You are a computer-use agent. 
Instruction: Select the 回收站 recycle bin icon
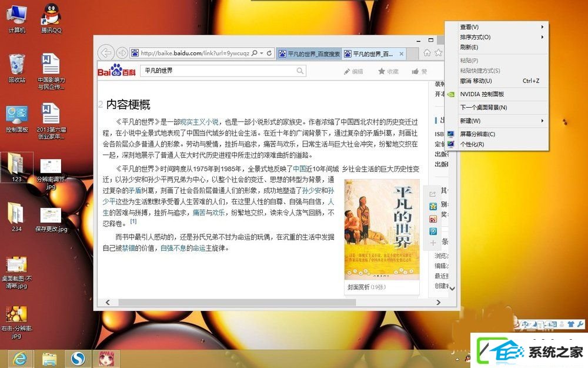[17, 68]
